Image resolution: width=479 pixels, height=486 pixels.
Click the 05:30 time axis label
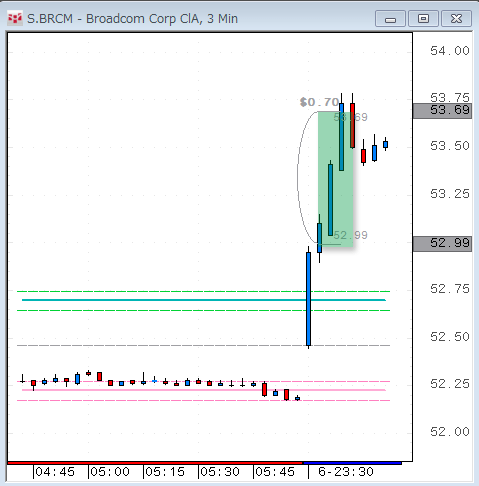[220, 472]
